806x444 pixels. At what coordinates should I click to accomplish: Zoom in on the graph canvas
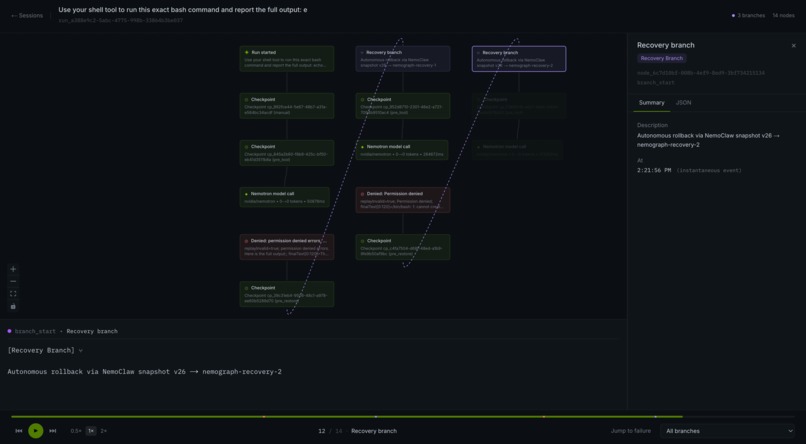[x=13, y=269]
